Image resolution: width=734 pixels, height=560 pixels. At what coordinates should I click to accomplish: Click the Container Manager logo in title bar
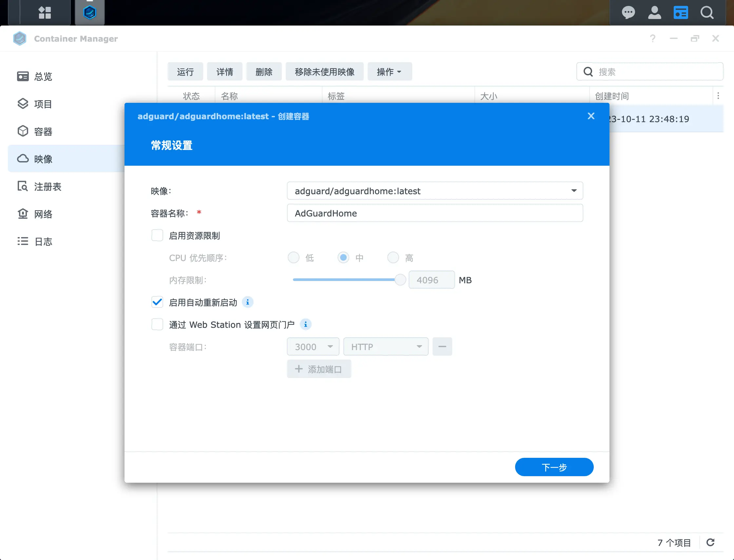point(20,39)
